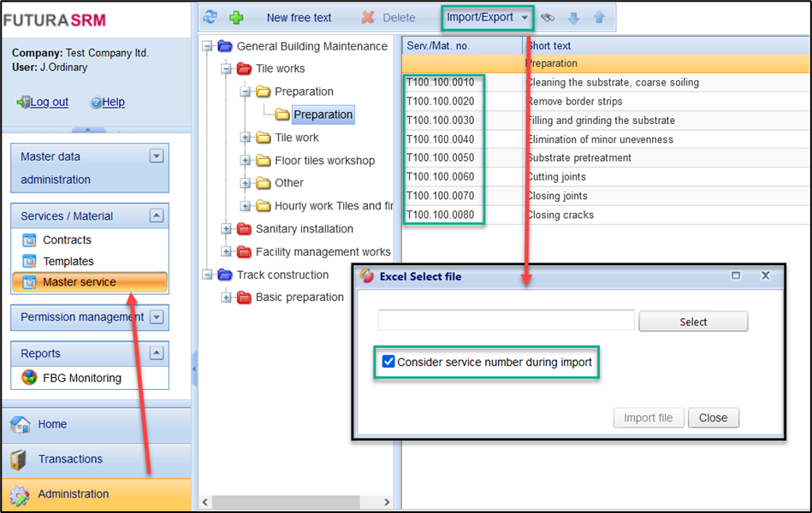Image resolution: width=812 pixels, height=513 pixels.
Task: Click the binoculars search icon in toolbar
Action: tap(548, 17)
